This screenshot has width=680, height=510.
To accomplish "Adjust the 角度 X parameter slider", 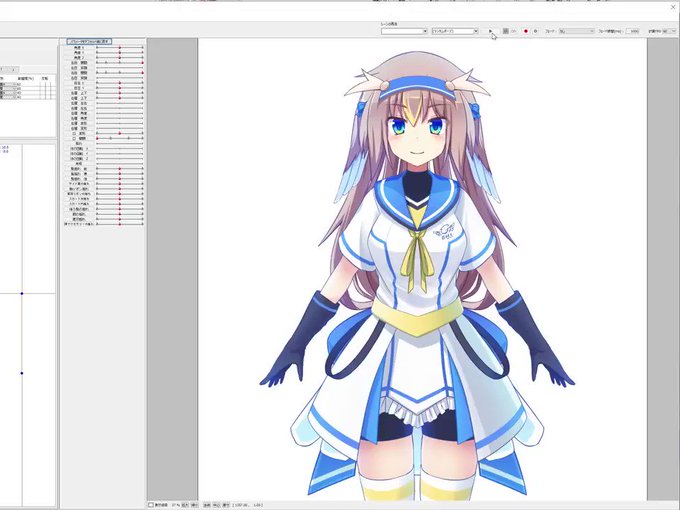I will pyautogui.click(x=120, y=47).
